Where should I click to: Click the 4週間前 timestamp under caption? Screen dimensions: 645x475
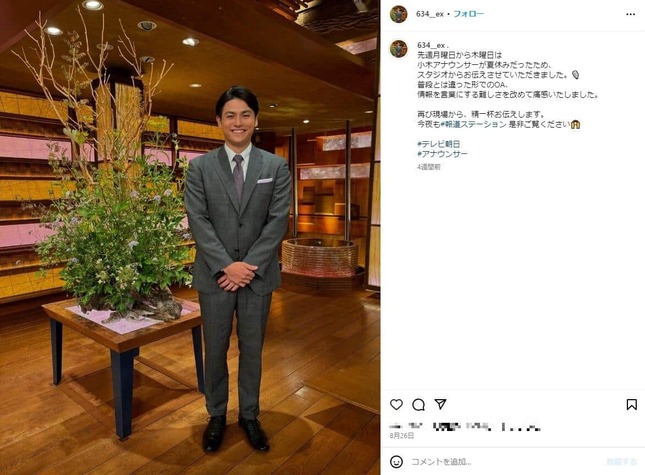click(x=429, y=167)
